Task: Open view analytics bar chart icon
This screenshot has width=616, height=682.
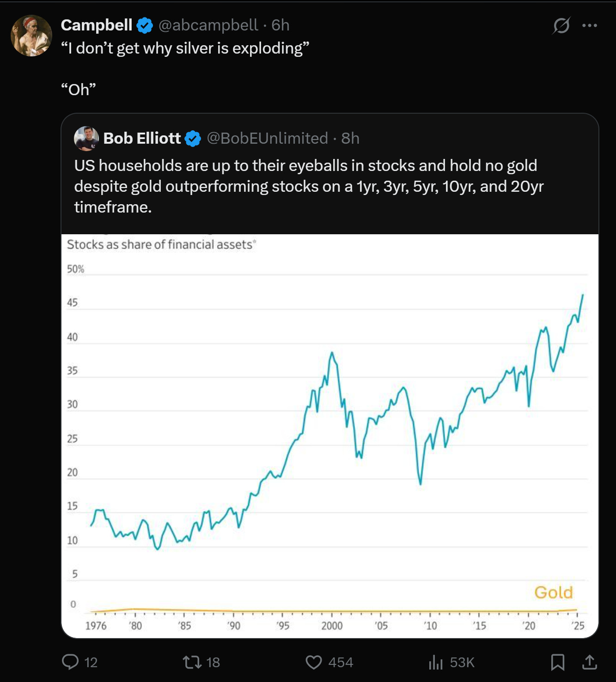Action: (x=435, y=662)
